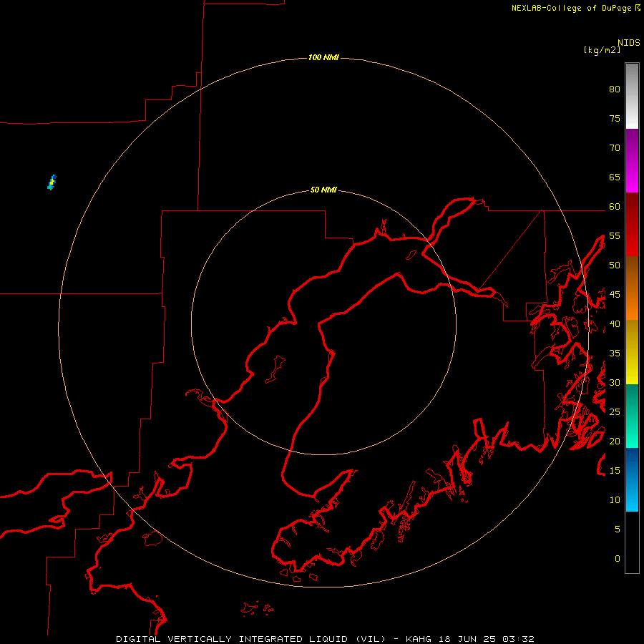
Task: Click the small blue radar echo blob
Action: point(52,182)
